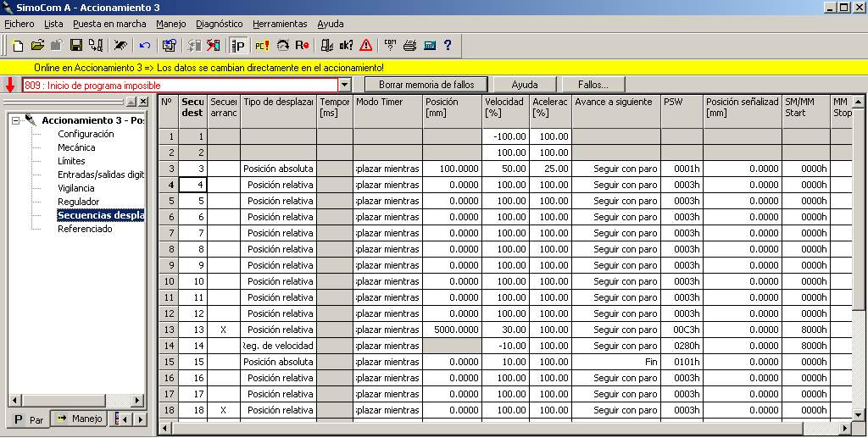Click the grayed lock icon before save
Screen dimensions: 868x438
(x=57, y=46)
